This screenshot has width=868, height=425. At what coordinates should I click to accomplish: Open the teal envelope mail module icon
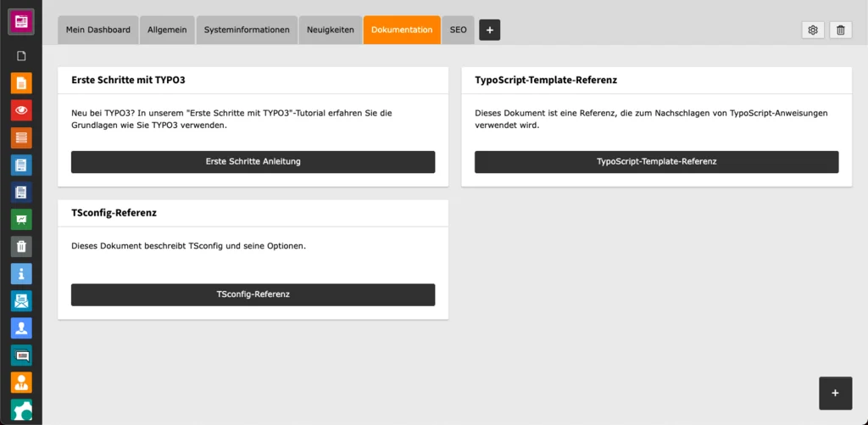coord(21,300)
